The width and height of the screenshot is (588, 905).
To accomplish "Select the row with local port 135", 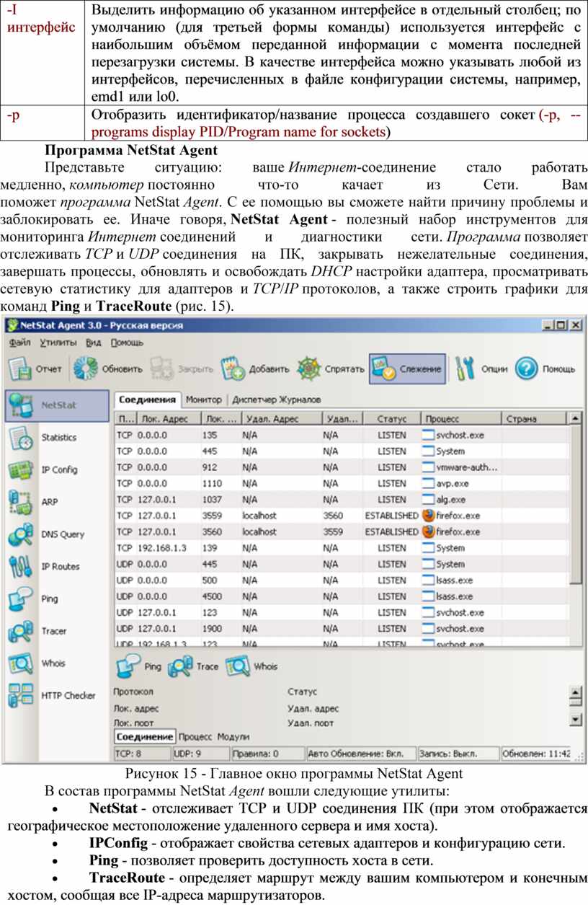I will (341, 435).
